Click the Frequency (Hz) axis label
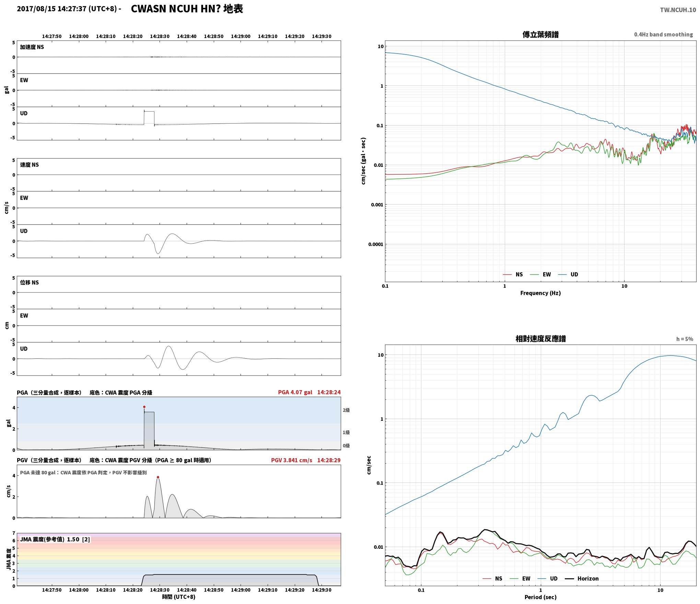This screenshot has width=700, height=604. (x=540, y=293)
